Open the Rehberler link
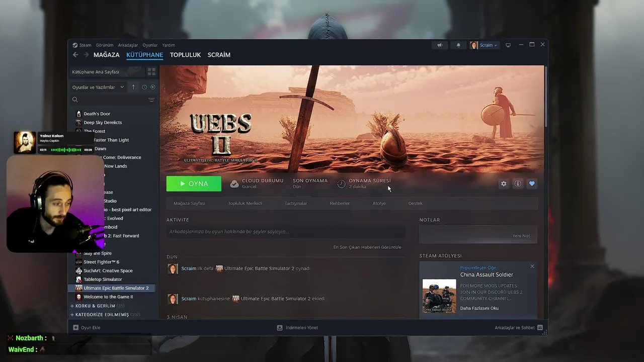Viewport: 644px width, 362px height. (340, 203)
